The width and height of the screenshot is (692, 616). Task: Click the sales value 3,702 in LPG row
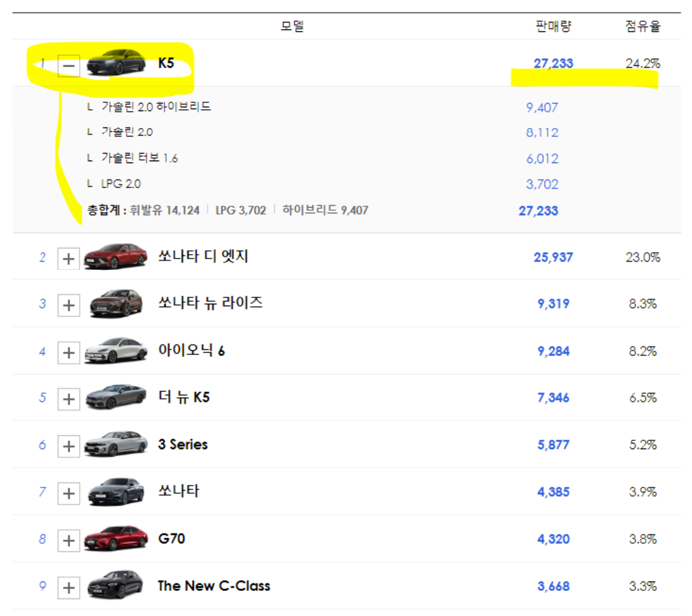[542, 184]
